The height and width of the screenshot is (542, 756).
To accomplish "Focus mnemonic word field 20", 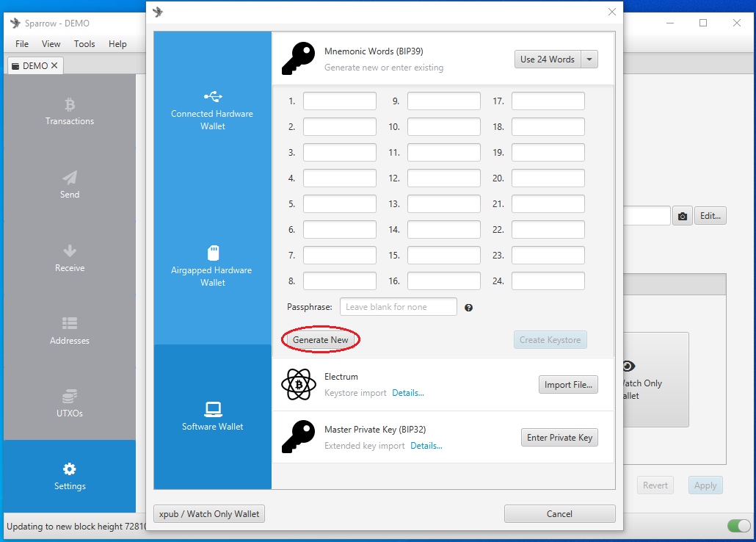I will (548, 178).
